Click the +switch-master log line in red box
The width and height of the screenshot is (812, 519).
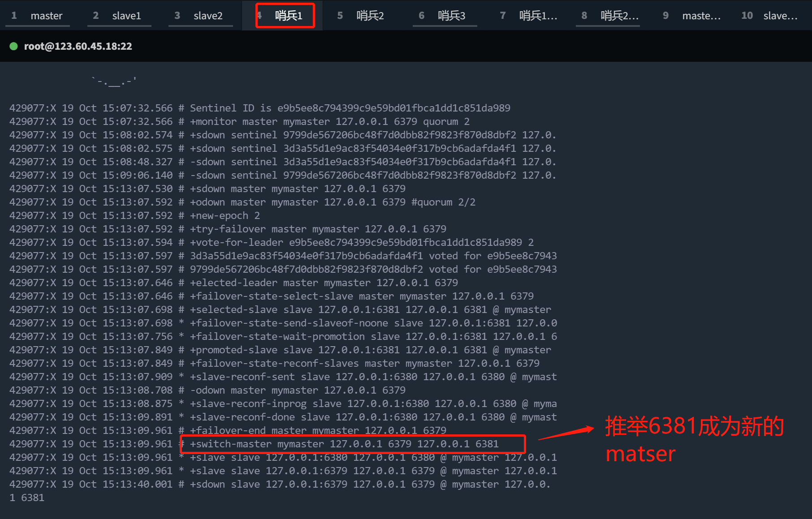click(344, 444)
